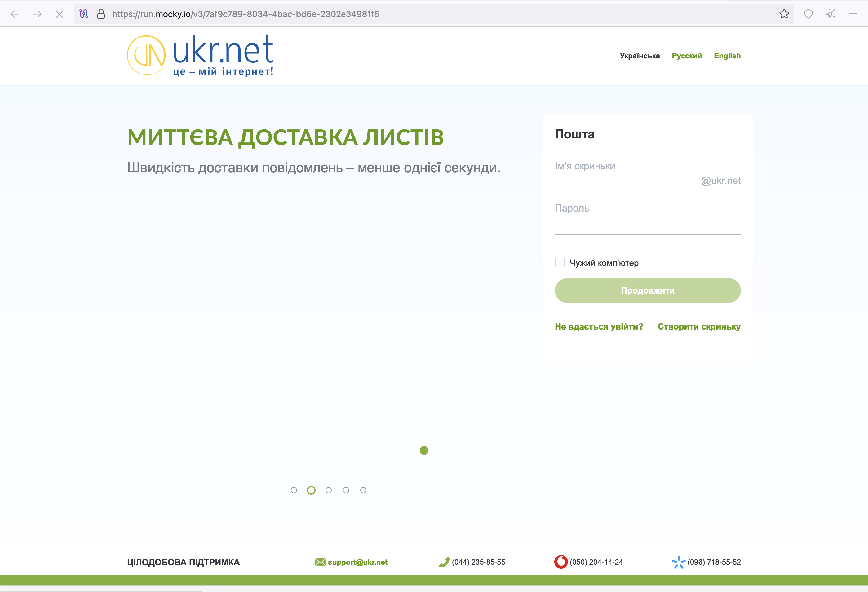Select the fifth carousel slide dot
The width and height of the screenshot is (868, 592).
pos(363,490)
